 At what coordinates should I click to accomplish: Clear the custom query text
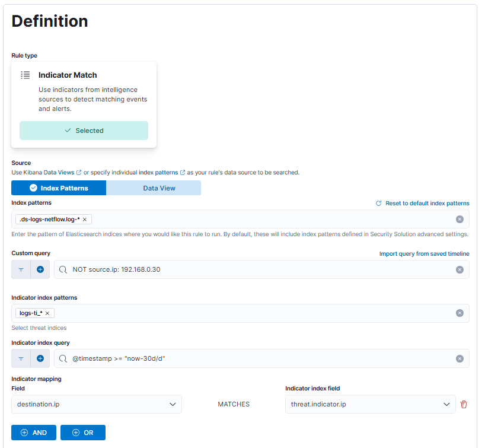click(x=460, y=269)
